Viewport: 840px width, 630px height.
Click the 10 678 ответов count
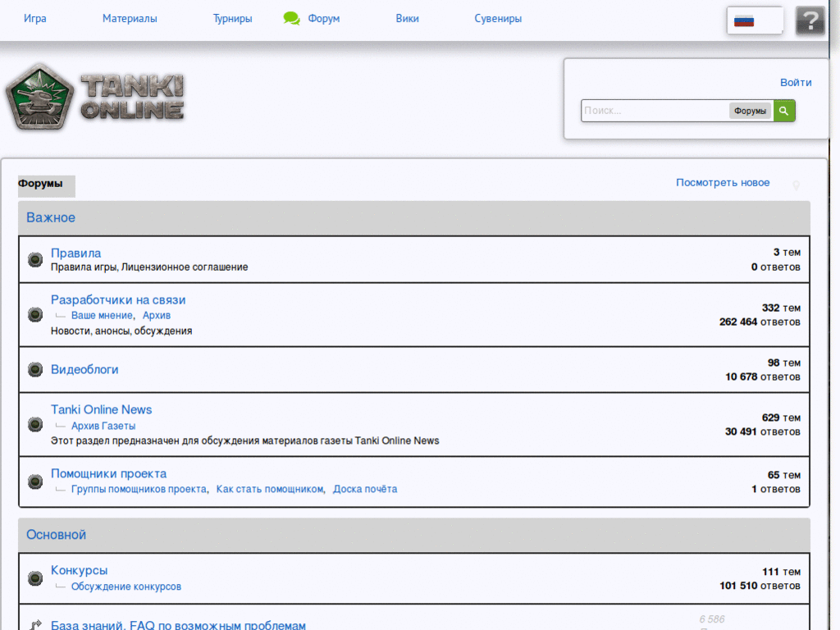tap(763, 377)
